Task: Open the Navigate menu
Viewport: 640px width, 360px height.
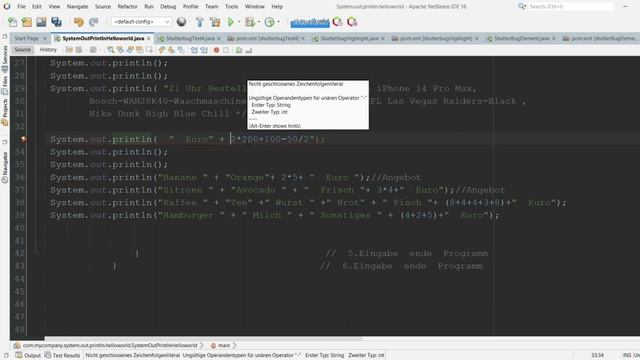Action: coord(77,7)
